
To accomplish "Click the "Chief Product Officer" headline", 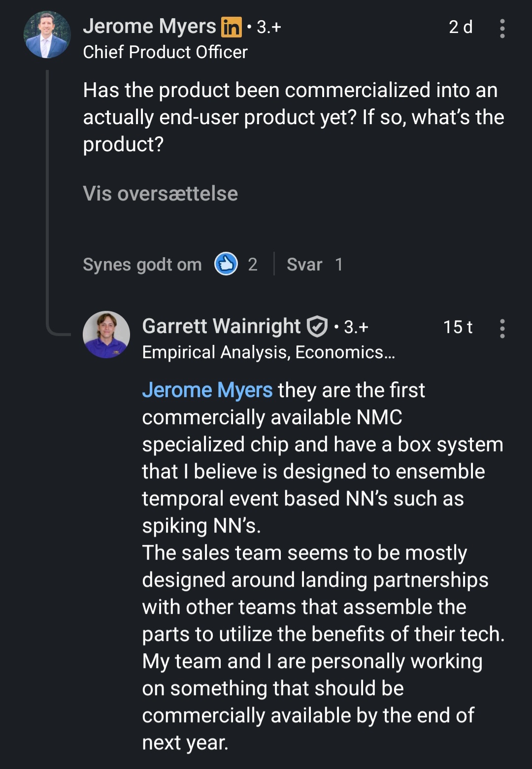I will (x=165, y=52).
